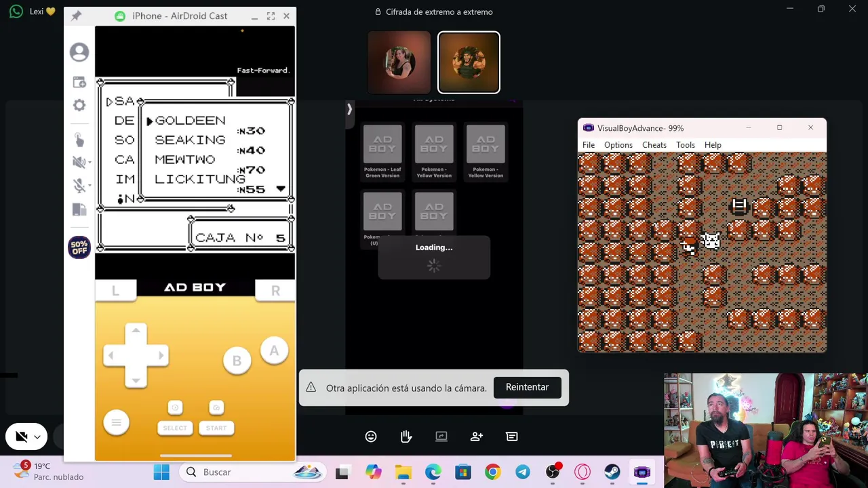Viewport: 868px width, 488px height.
Task: Click the camera warning triangle icon
Action: [x=311, y=387]
